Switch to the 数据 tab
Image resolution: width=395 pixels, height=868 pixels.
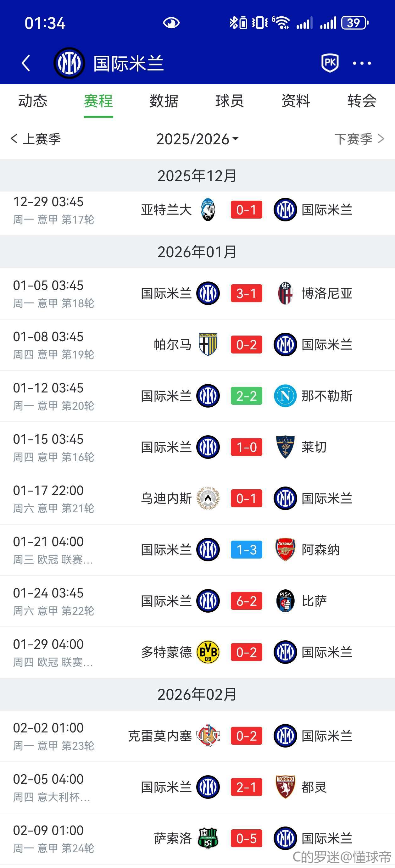(164, 101)
